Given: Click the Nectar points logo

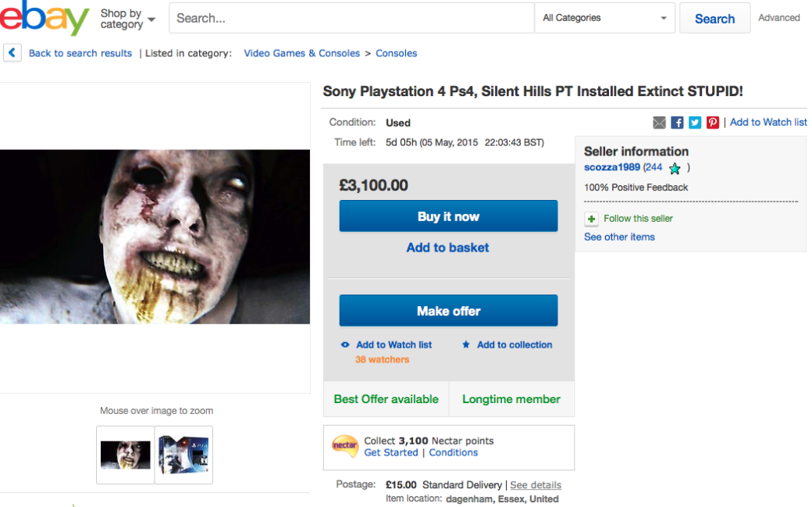Looking at the screenshot, I should click(x=345, y=446).
